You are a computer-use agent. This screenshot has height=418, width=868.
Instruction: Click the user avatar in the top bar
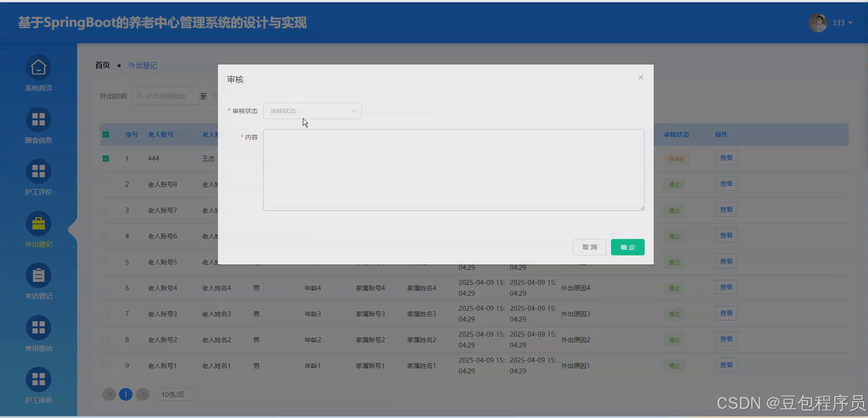(x=817, y=22)
